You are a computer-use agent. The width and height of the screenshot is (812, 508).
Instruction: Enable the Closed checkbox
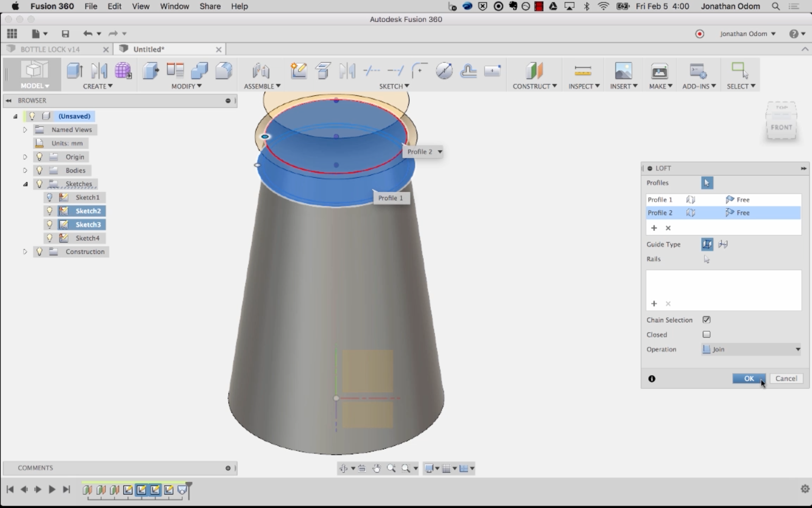(706, 334)
